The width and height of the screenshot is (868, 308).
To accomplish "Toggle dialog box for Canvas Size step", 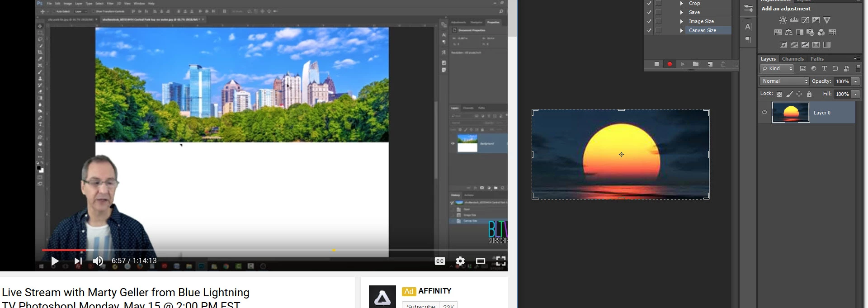I will click(x=658, y=30).
